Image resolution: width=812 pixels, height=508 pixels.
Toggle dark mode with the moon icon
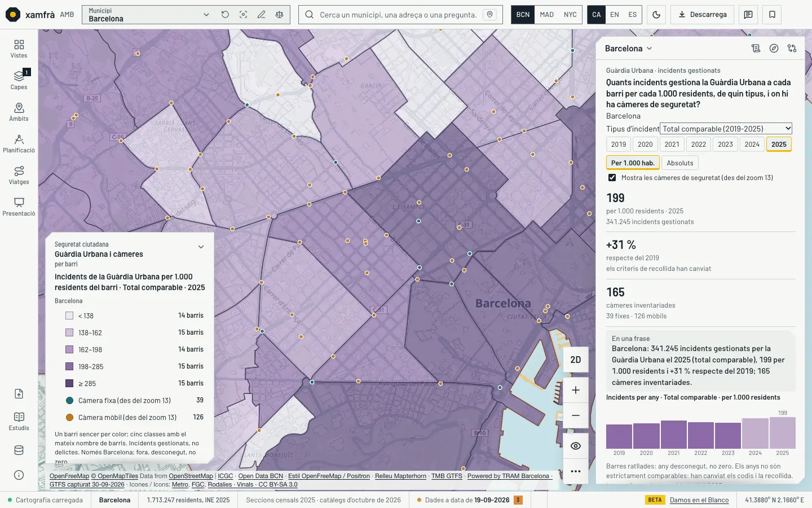[x=656, y=15]
